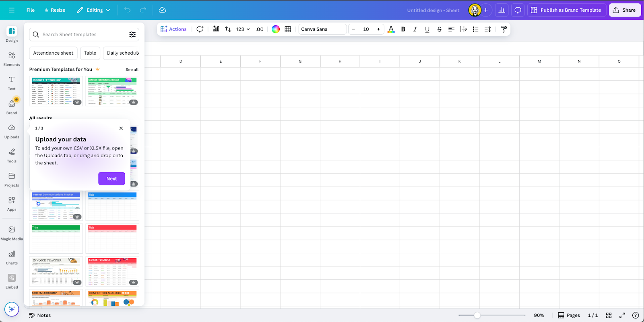Toggle underline formatting
The height and width of the screenshot is (322, 644).
tap(427, 29)
